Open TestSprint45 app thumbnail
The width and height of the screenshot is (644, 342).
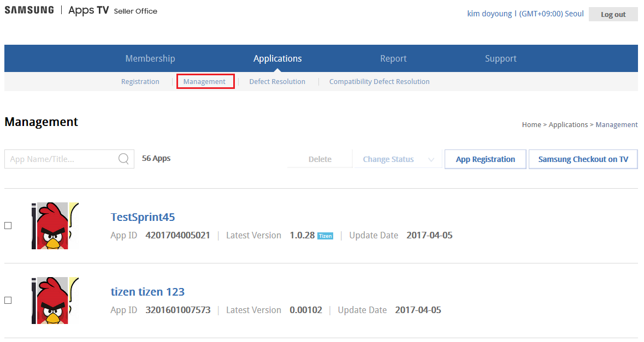point(55,225)
